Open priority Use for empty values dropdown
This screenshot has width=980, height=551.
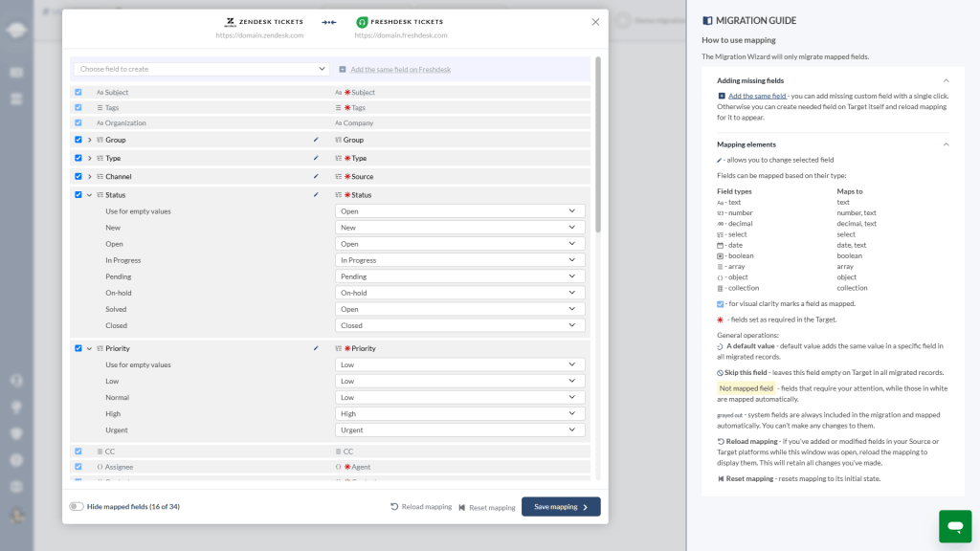[x=460, y=364]
